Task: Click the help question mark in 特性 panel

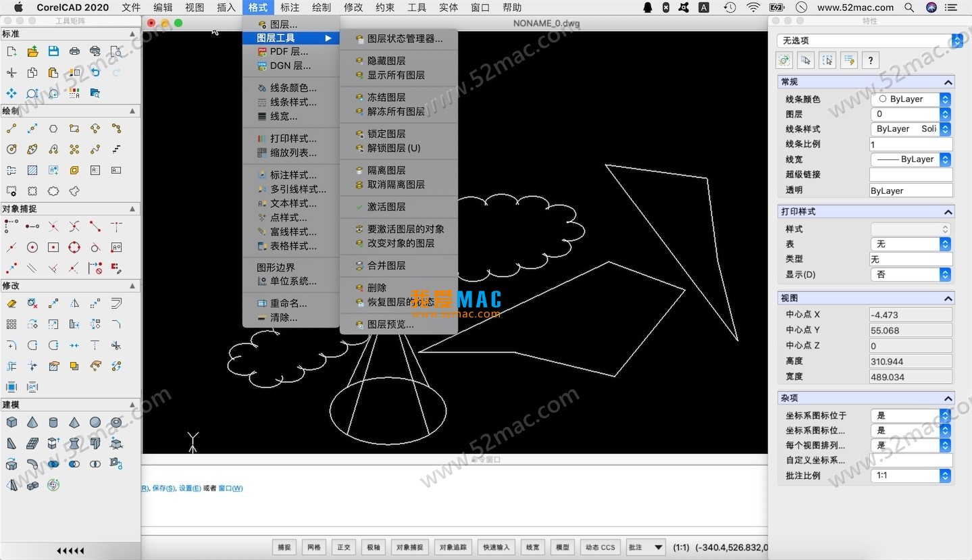Action: pyautogui.click(x=871, y=60)
